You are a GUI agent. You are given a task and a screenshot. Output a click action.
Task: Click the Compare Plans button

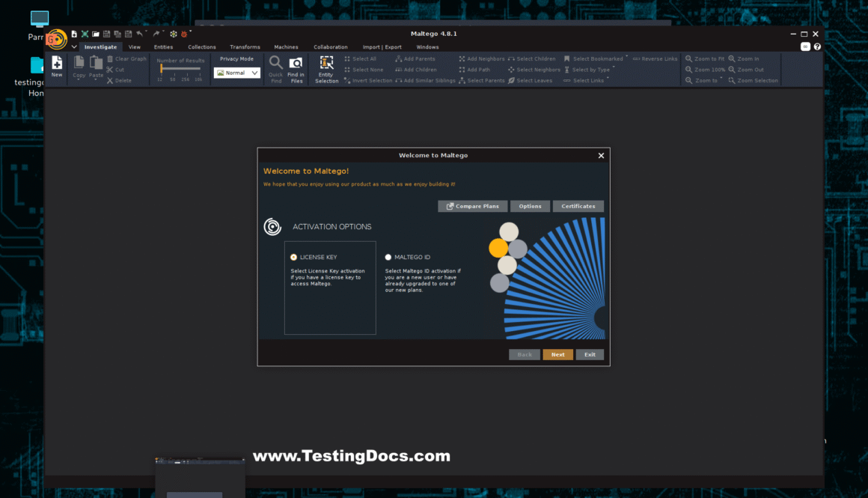point(473,206)
